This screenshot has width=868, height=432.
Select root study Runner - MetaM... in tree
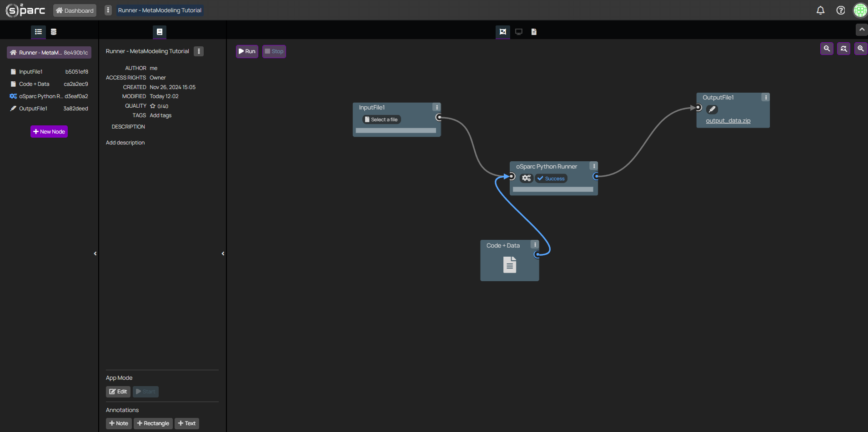49,53
